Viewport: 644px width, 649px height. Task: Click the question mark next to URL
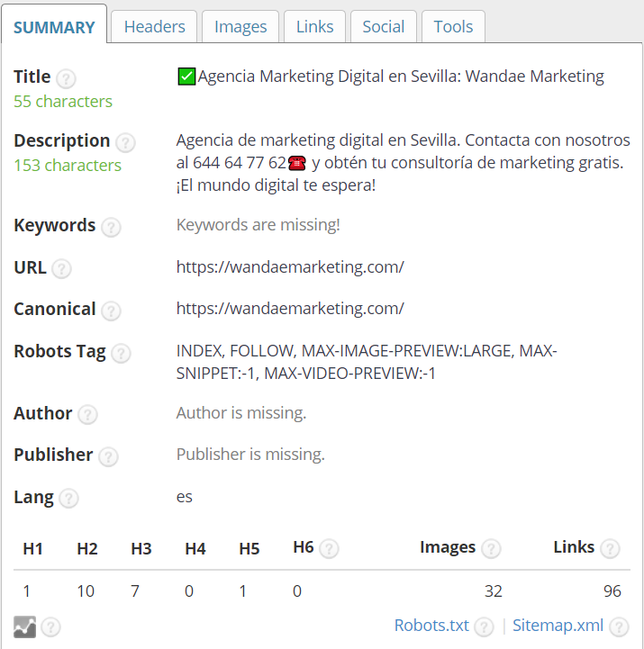coord(61,268)
